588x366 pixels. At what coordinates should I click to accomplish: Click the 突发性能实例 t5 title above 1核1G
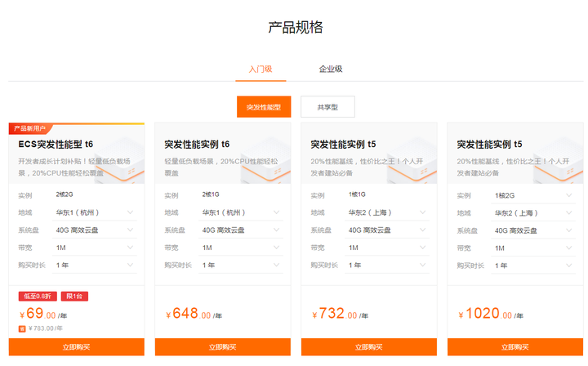tap(343, 145)
